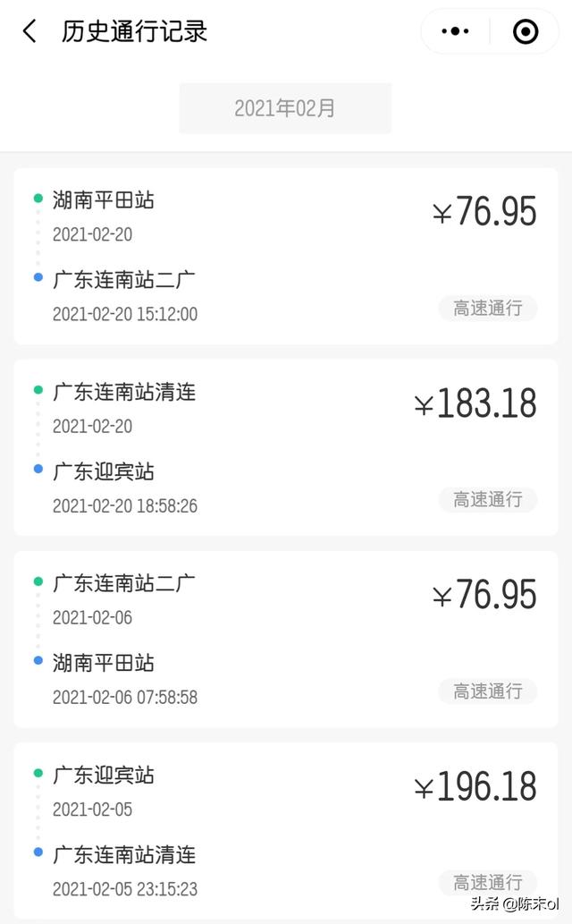Open the 2021年02月 month picker
The image size is (572, 924).
(x=285, y=108)
